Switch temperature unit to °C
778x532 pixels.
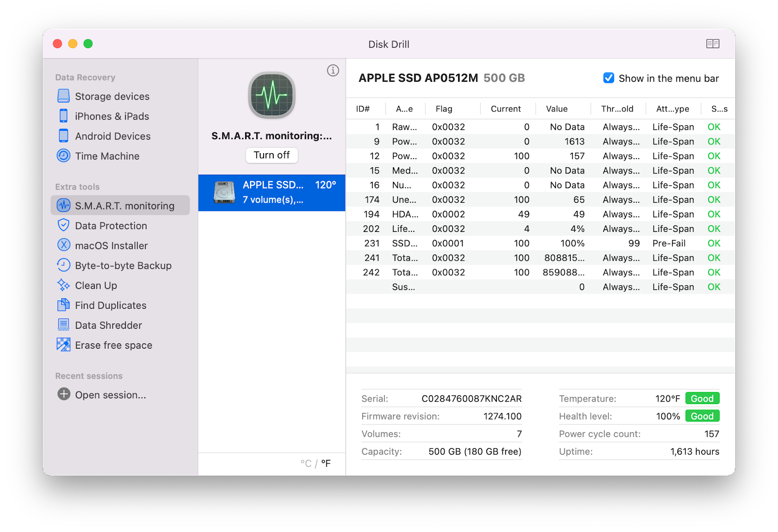coord(306,463)
